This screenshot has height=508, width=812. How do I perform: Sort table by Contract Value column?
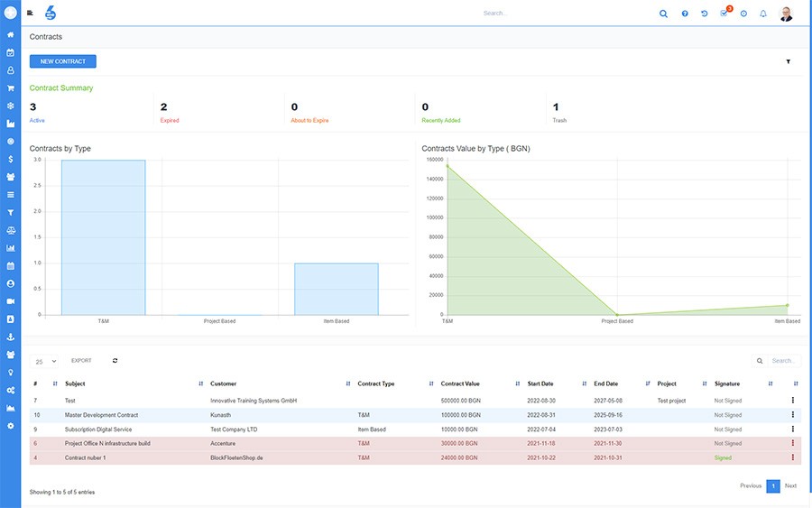(x=460, y=383)
